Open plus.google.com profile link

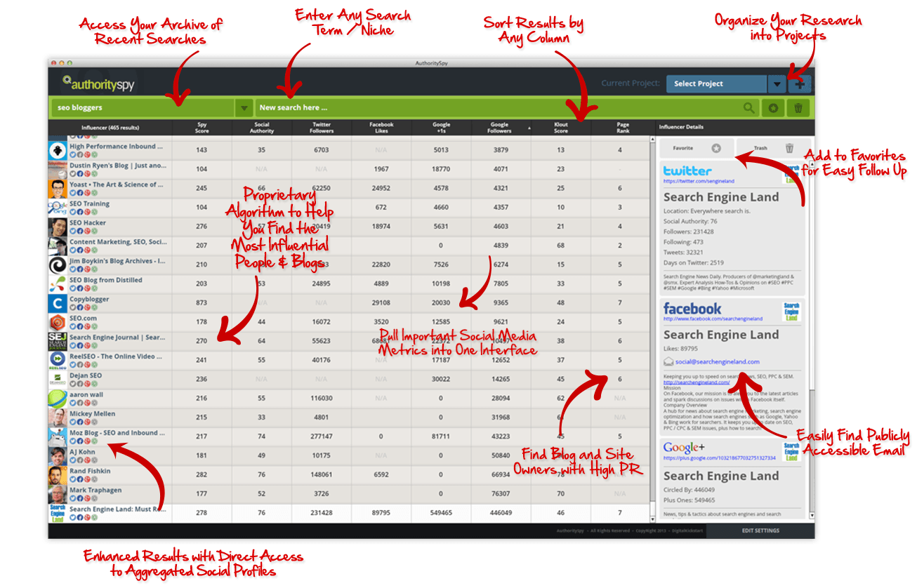pos(720,457)
